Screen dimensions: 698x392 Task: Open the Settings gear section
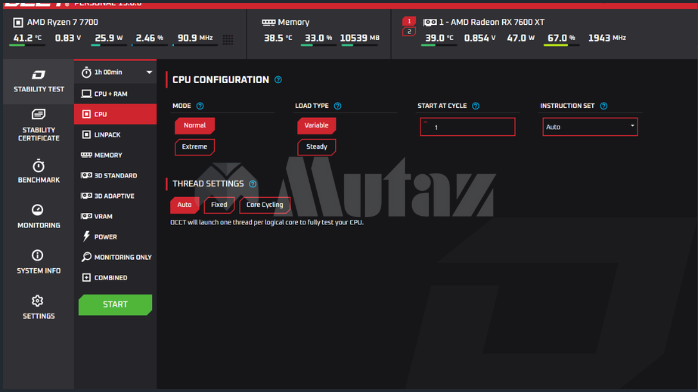pos(38,307)
